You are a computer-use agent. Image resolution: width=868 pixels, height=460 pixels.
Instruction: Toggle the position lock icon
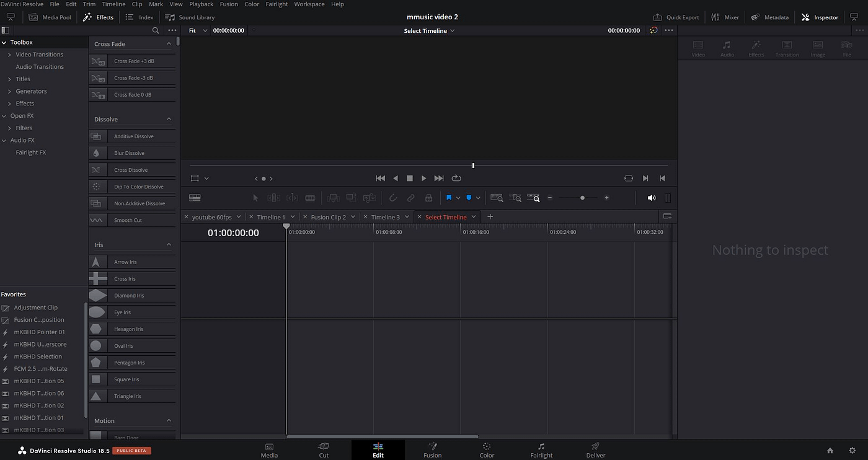point(428,198)
